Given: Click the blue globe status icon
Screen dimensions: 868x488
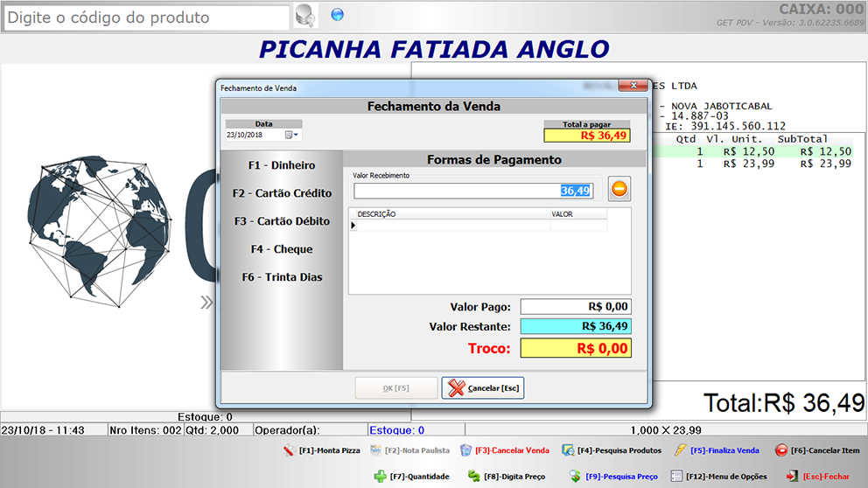Looking at the screenshot, I should [x=337, y=14].
